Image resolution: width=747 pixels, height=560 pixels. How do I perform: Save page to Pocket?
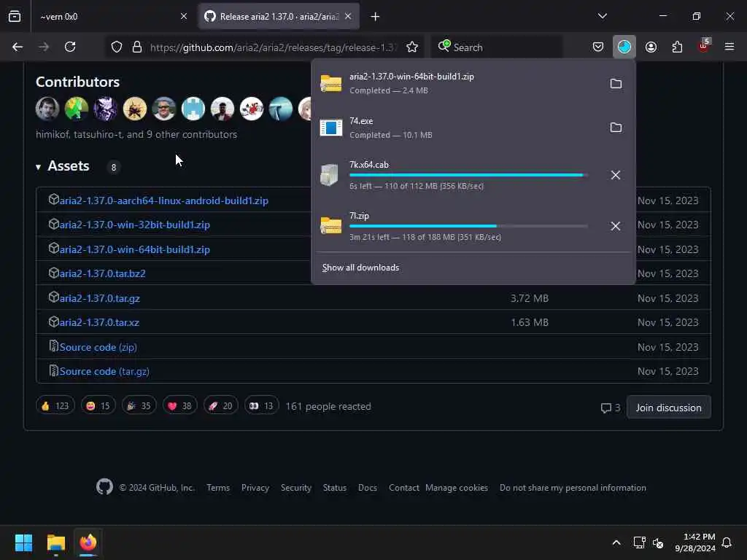pos(598,47)
